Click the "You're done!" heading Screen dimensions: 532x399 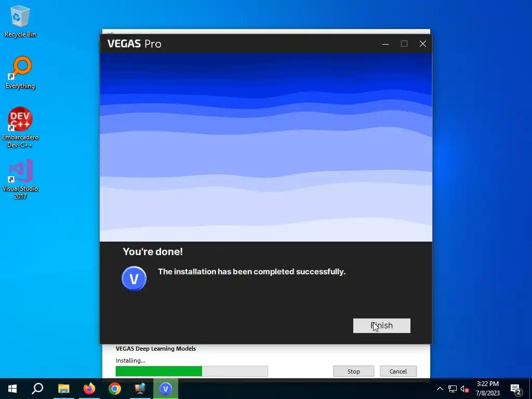[x=153, y=252]
